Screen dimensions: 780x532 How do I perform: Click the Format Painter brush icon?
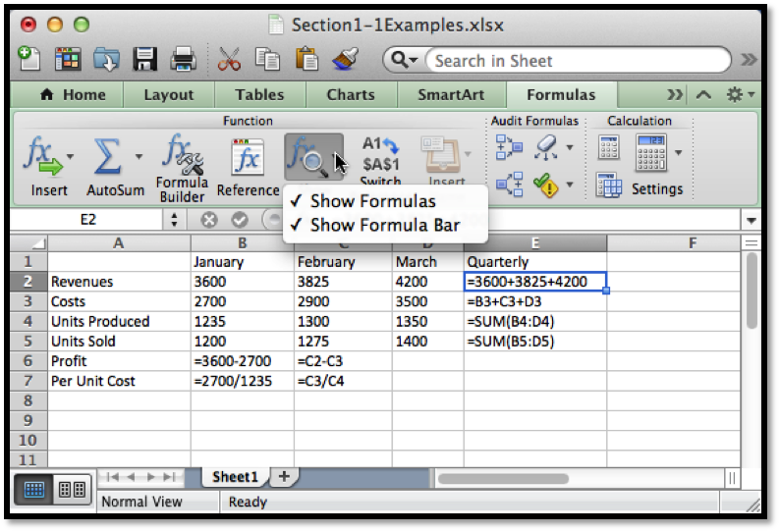[x=345, y=60]
